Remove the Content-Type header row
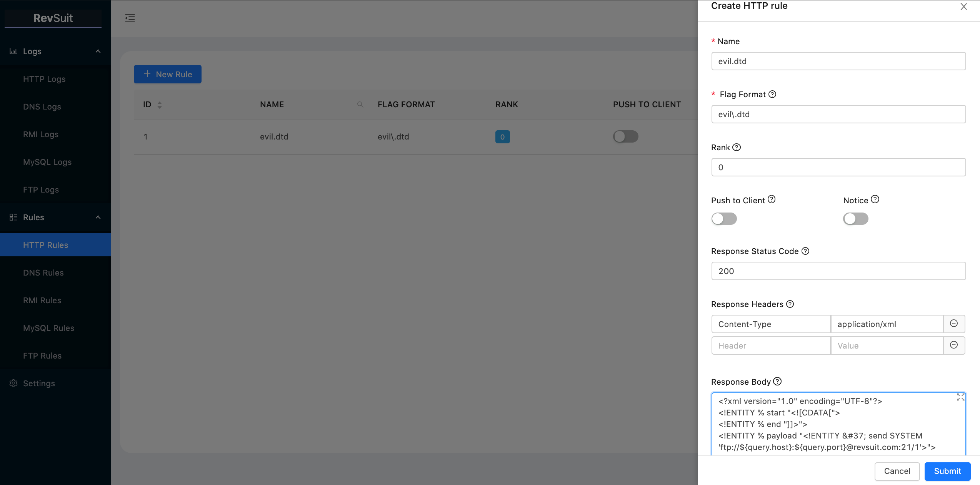 click(954, 324)
